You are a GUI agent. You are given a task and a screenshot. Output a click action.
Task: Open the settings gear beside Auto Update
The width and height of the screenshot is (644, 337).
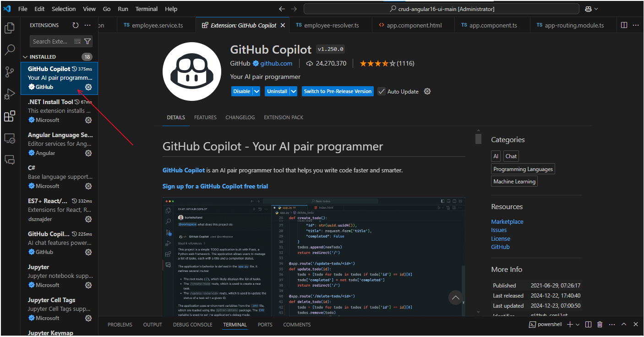click(427, 91)
